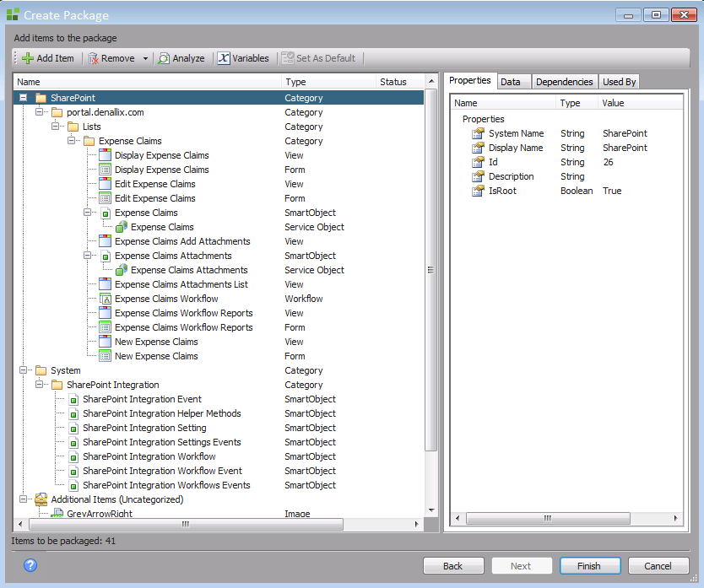Click the Analyze toolbar icon
Screen dimensions: 704x588
click(x=164, y=58)
